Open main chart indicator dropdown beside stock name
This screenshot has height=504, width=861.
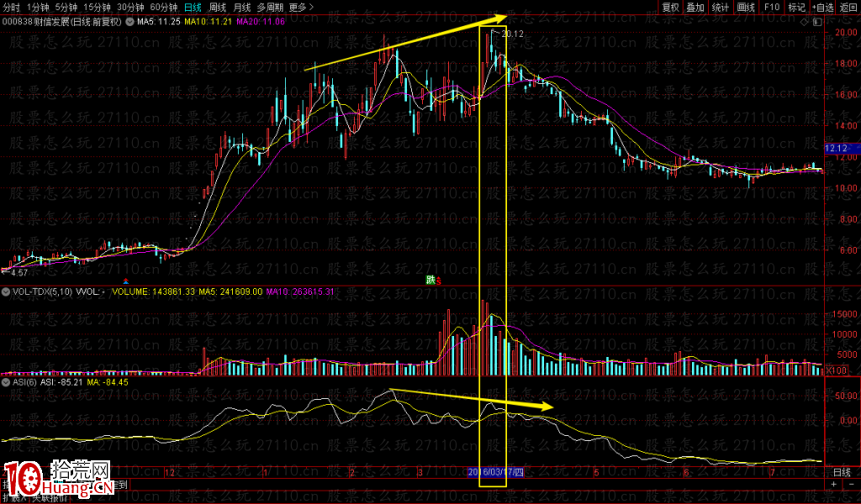(x=129, y=22)
